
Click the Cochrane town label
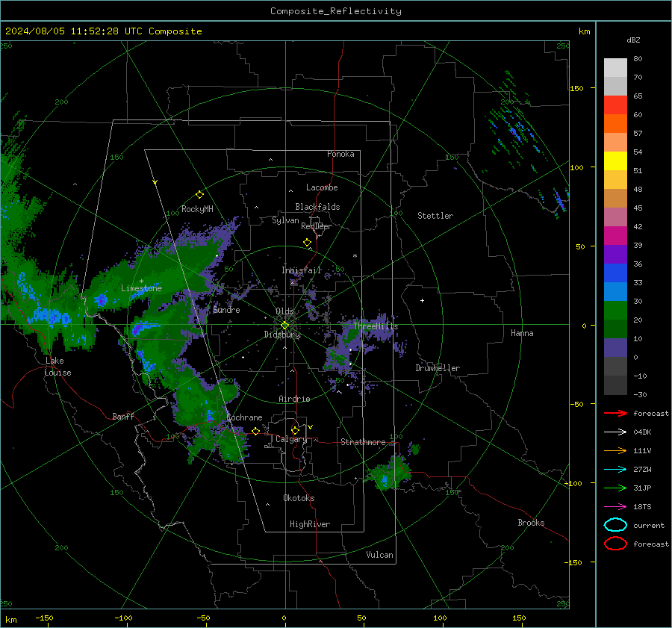[244, 417]
